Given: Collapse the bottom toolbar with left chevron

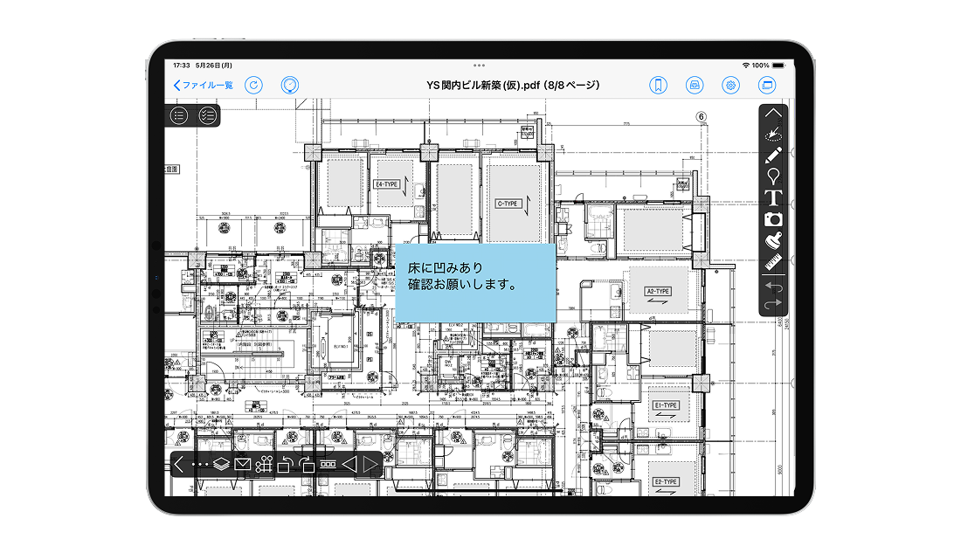Looking at the screenshot, I should coord(178,465).
